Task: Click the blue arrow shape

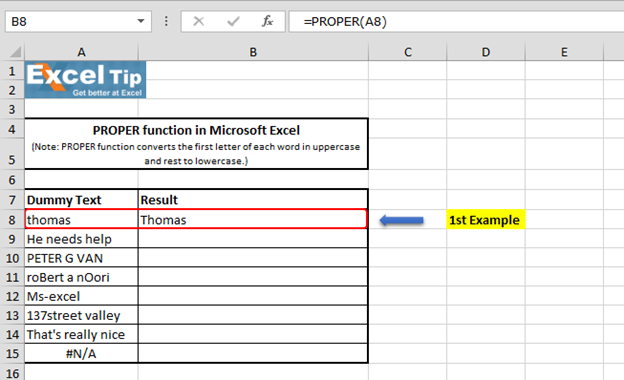Action: click(x=402, y=220)
